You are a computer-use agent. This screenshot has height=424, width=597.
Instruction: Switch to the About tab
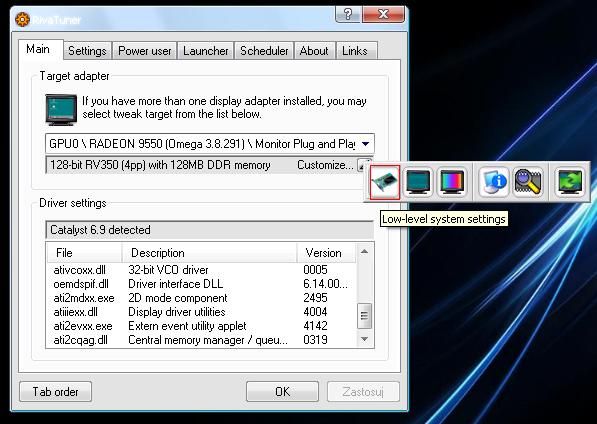pos(314,51)
